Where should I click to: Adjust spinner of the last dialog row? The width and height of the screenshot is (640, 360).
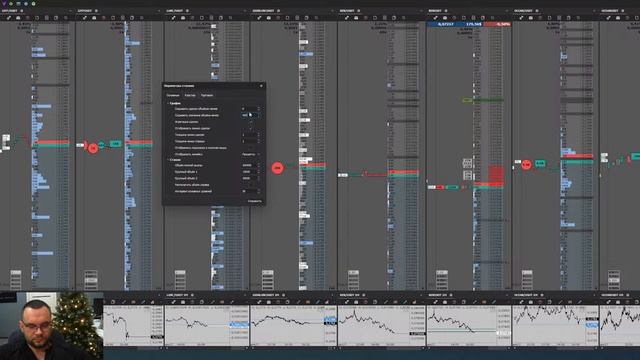click(259, 191)
